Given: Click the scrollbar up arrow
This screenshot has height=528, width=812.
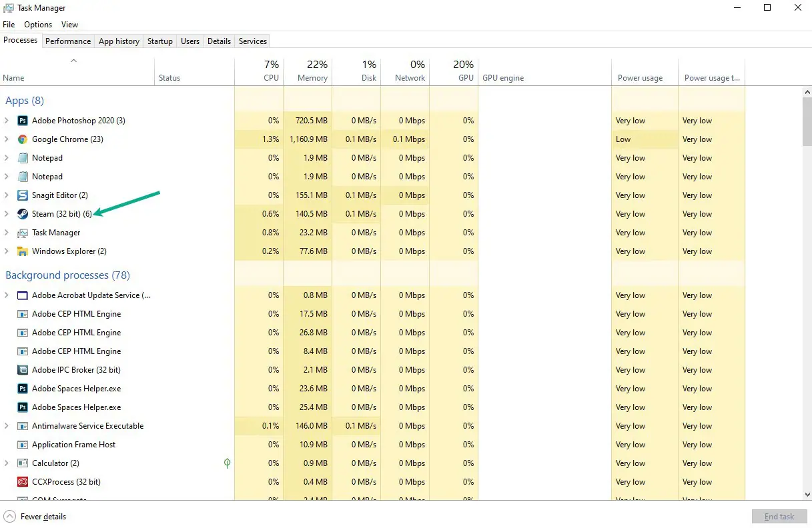Looking at the screenshot, I should tap(807, 91).
